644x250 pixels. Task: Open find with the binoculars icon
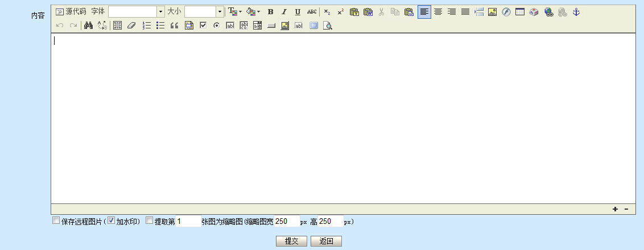point(88,26)
